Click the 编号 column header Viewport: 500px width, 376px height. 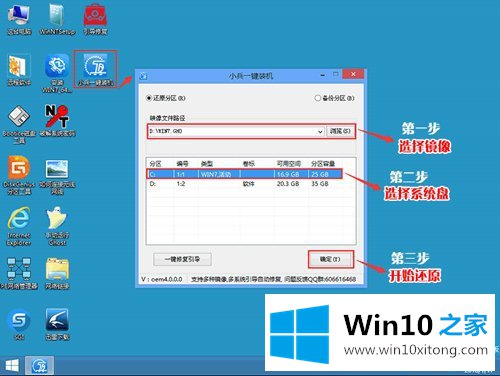click(182, 164)
